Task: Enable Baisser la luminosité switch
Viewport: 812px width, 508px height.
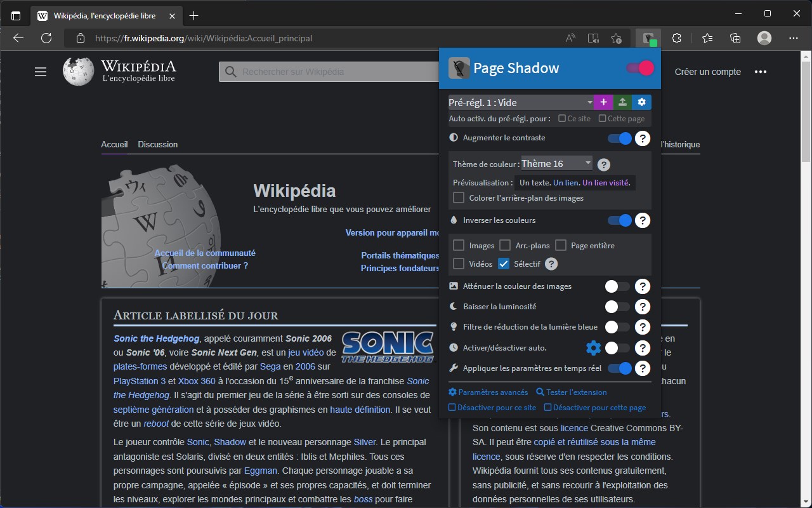Action: [617, 307]
